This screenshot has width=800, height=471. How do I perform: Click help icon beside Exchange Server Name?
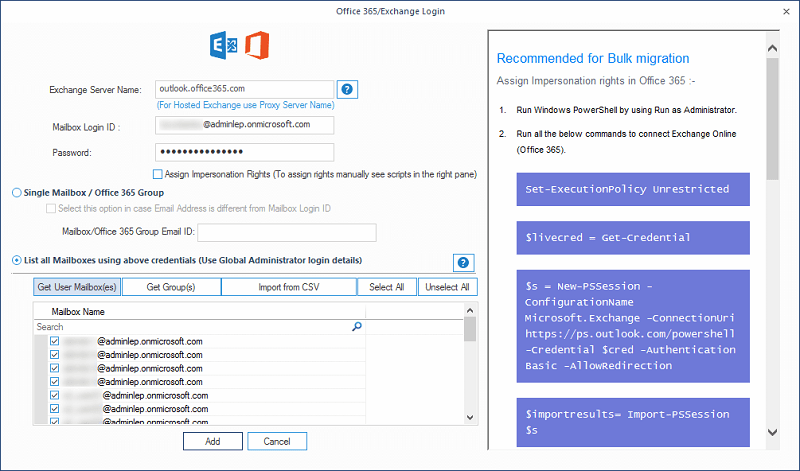pyautogui.click(x=347, y=90)
